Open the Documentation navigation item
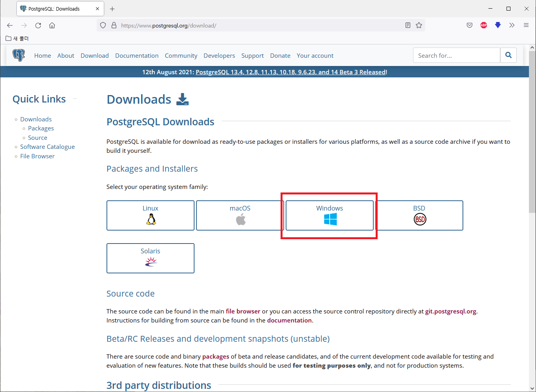This screenshot has height=392, width=536. [x=137, y=55]
